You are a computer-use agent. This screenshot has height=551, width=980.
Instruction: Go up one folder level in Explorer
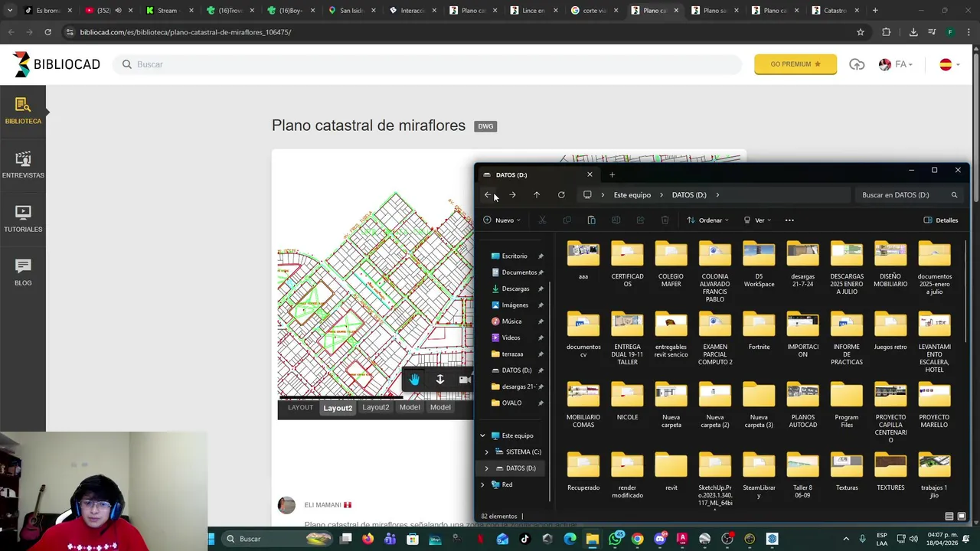click(537, 195)
